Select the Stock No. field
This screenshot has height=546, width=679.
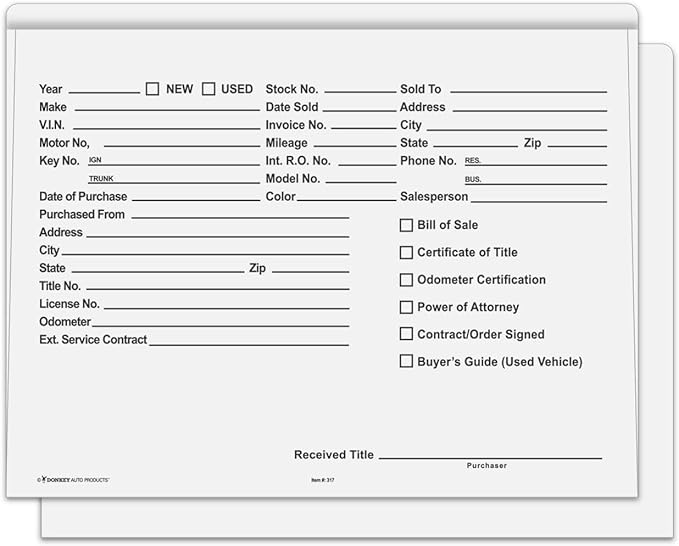tap(359, 90)
